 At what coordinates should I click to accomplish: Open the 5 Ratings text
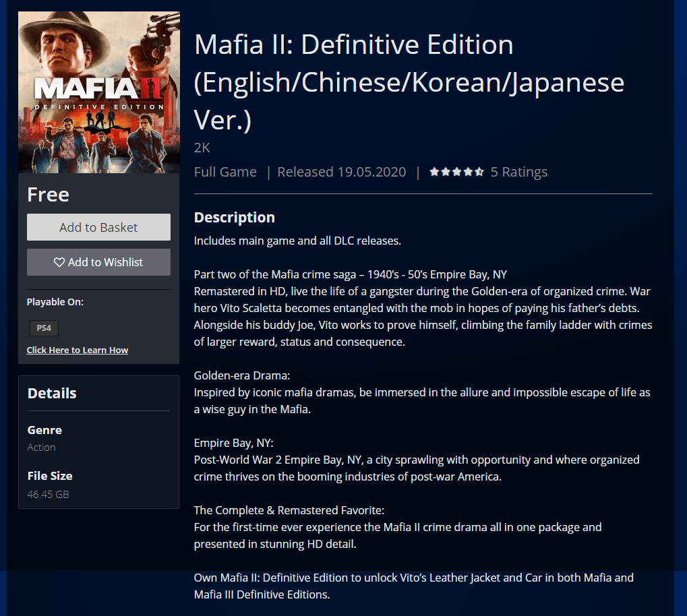(x=518, y=172)
